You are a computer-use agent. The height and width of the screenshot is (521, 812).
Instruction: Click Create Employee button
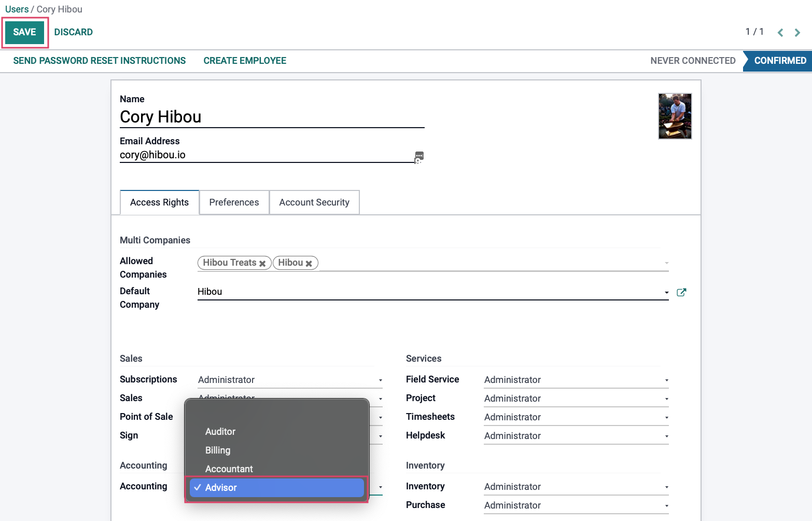tap(245, 61)
